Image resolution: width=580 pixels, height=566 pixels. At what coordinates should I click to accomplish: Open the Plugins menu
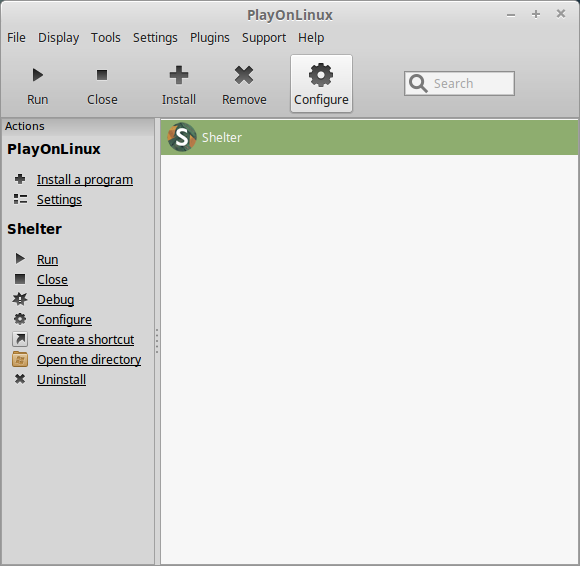[210, 38]
